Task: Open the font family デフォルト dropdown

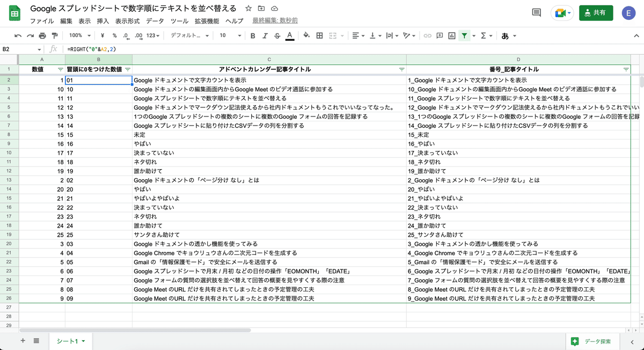Action: (x=189, y=35)
